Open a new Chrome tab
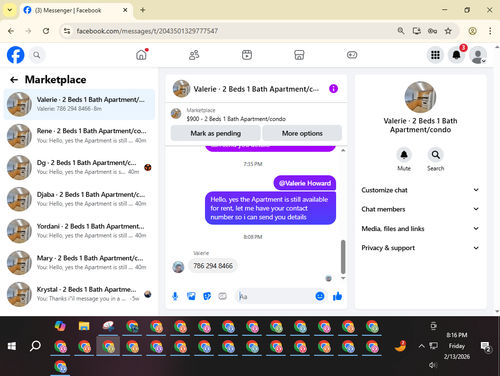This screenshot has height=376, width=500. tap(143, 10)
